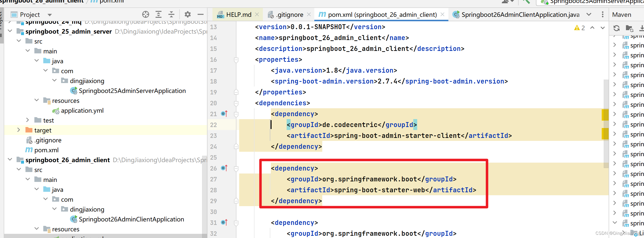
Task: Click spring-boot-admin-starter-client artifactId text
Action: [x=397, y=136]
